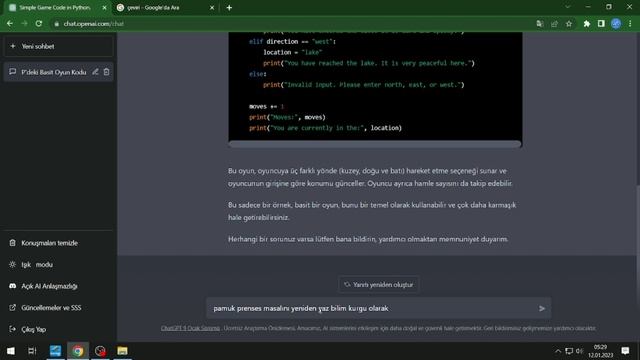Open the taskbar clock and date
This screenshot has height=360, width=640.
point(600,351)
